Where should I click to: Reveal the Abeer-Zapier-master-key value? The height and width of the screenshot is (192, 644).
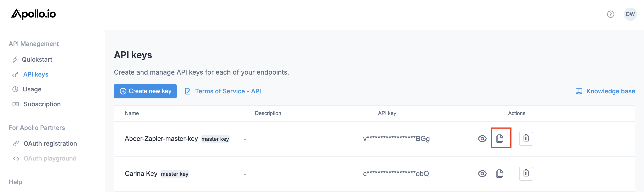tap(482, 139)
